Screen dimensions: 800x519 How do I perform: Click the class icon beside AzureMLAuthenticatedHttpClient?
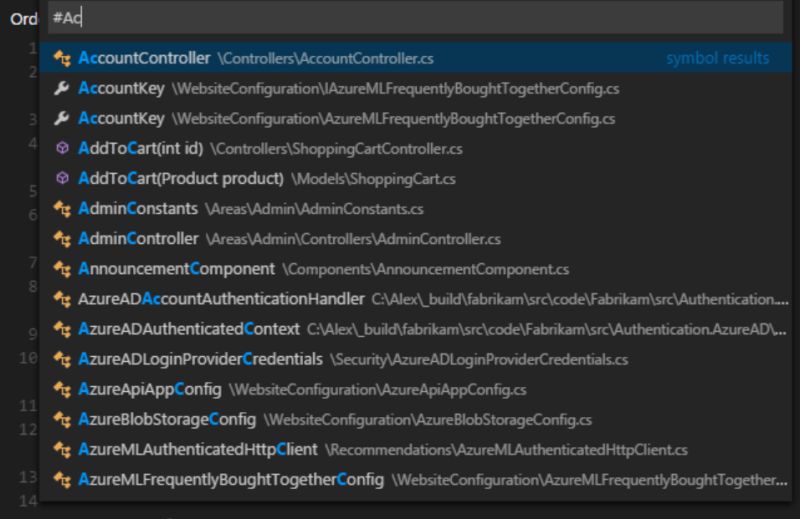click(x=62, y=450)
